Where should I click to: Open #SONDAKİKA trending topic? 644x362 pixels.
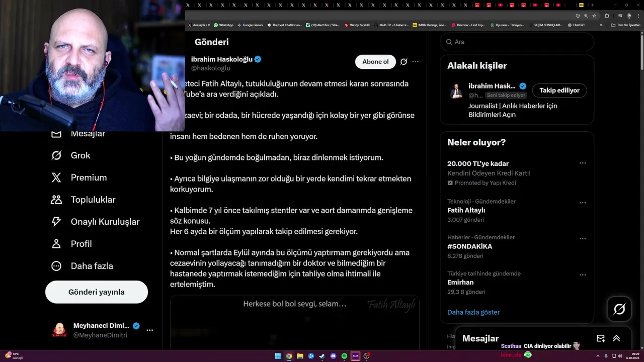point(469,246)
